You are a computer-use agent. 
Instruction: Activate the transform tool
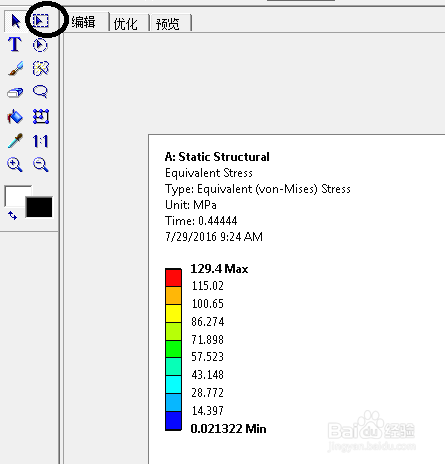[x=41, y=116]
